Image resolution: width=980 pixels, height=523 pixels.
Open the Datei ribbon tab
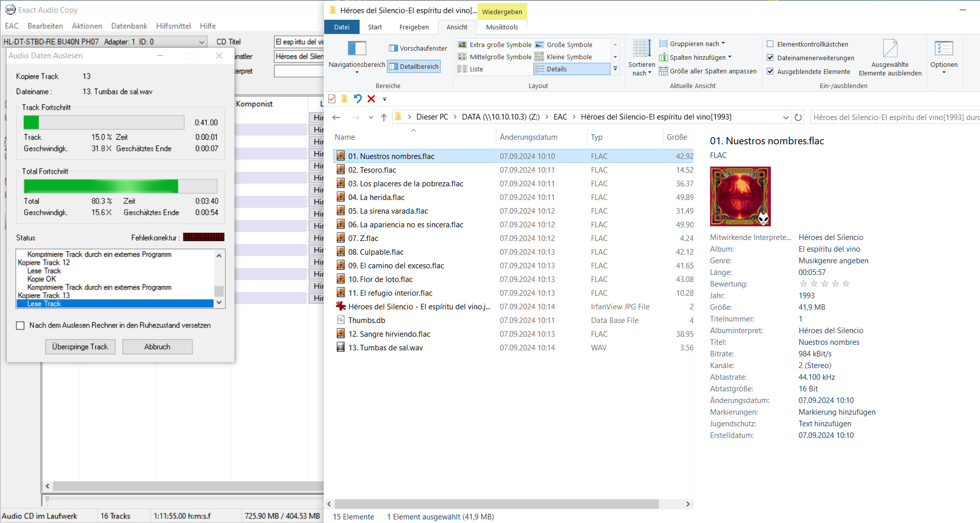pyautogui.click(x=342, y=27)
